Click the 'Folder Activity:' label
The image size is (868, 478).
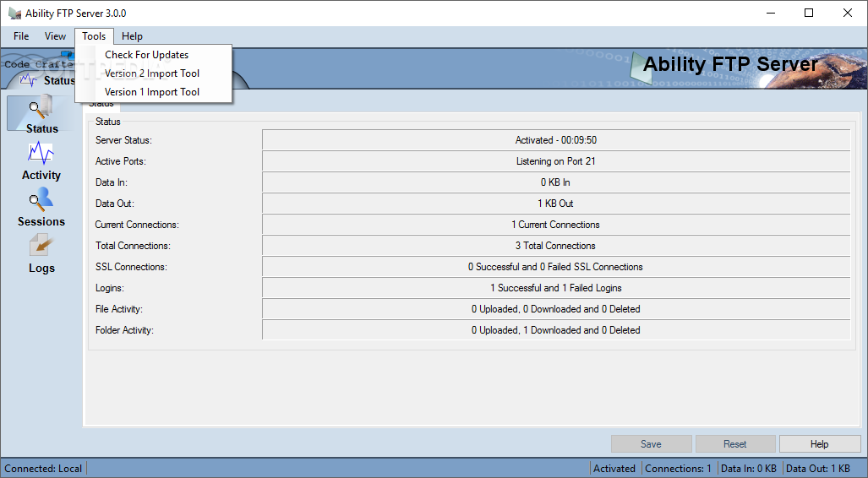pyautogui.click(x=124, y=329)
